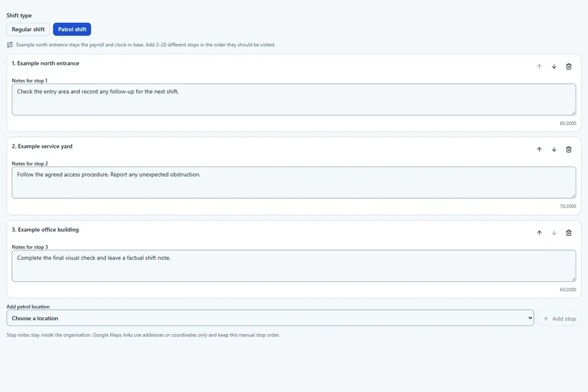Delete the Example north entrance stop
588x392 pixels.
coord(569,67)
